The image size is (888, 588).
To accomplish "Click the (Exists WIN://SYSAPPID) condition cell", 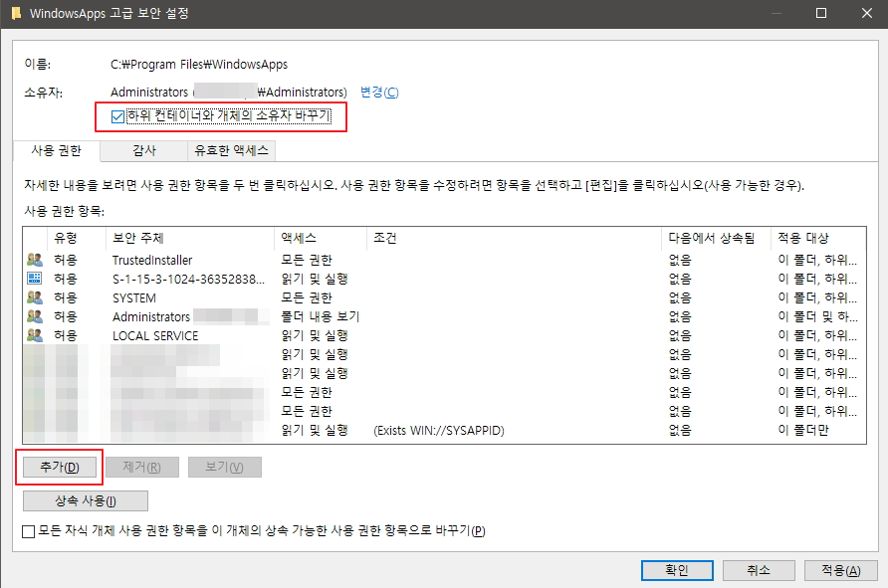I will pos(439,430).
